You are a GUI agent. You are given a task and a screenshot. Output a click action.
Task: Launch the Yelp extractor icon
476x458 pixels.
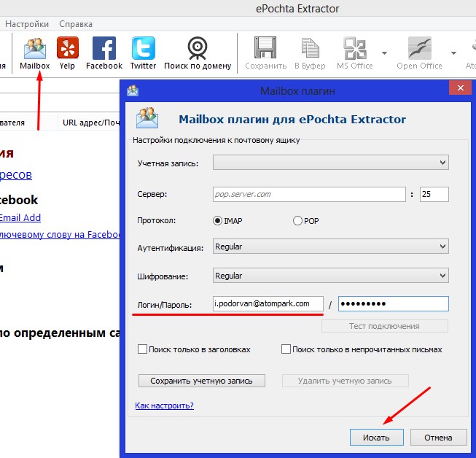67,48
